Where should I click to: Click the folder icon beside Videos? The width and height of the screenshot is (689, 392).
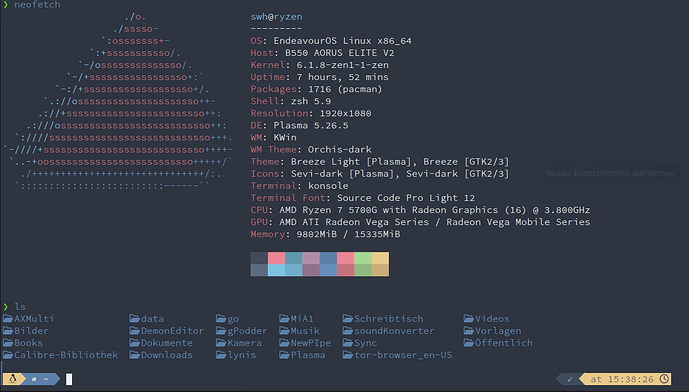469,318
